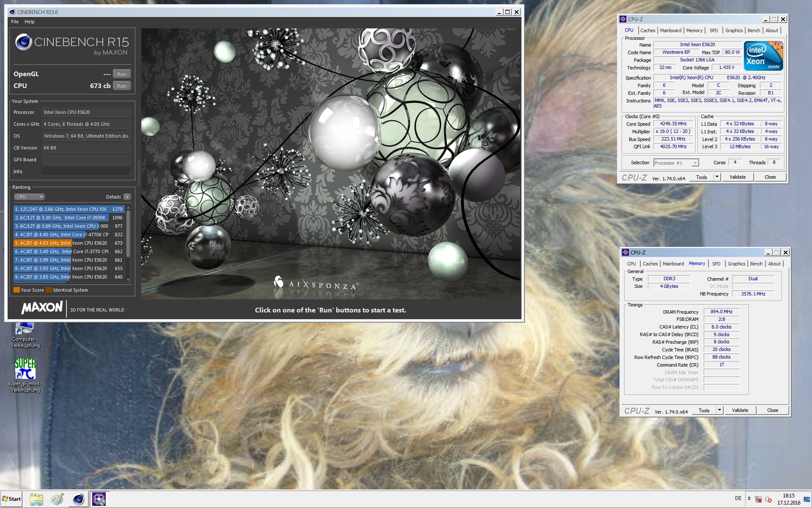Click the taskbar clock showing 18:15
This screenshot has height=508, width=812.
(x=789, y=499)
